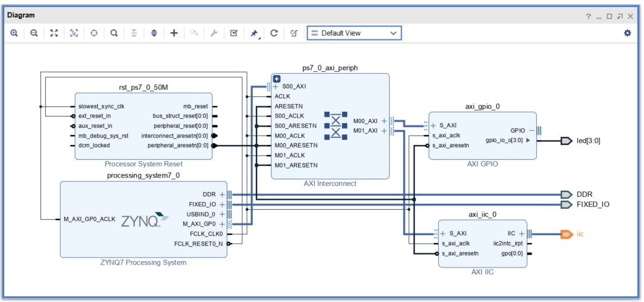Expand the S00_AXI interface port
The width and height of the screenshot is (644, 302).
pyautogui.click(x=276, y=87)
